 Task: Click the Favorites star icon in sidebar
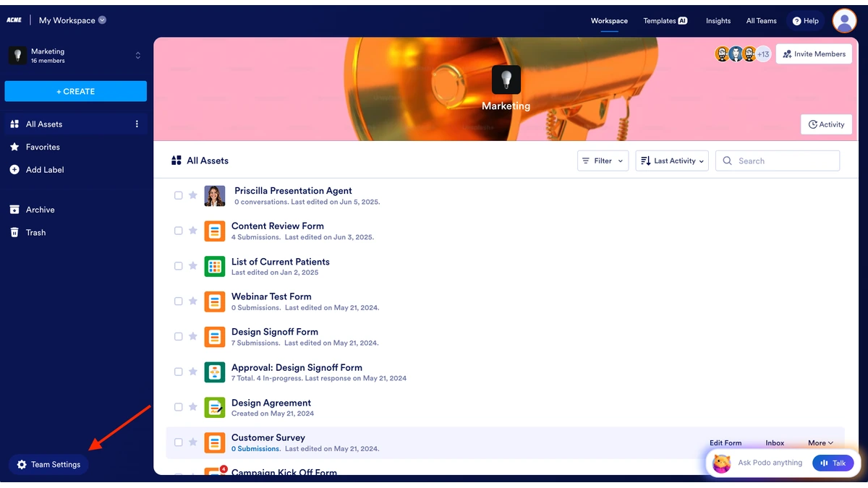coord(14,147)
